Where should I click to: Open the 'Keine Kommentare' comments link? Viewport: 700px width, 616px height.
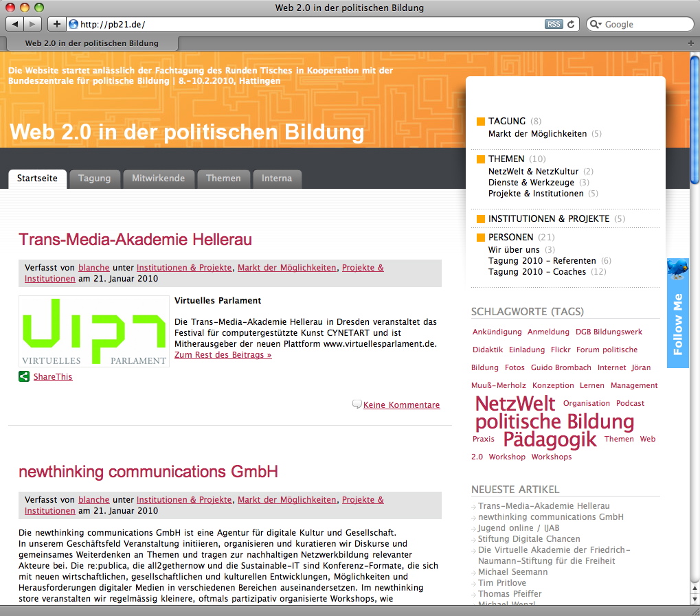(x=401, y=405)
